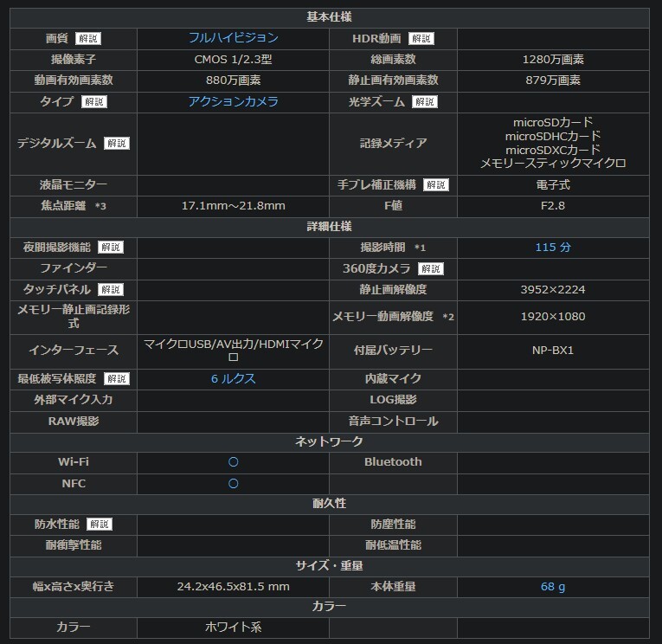This screenshot has width=662, height=644.
Task: Open the 解説 explanation for 360度カメラ
Action: pos(431,268)
